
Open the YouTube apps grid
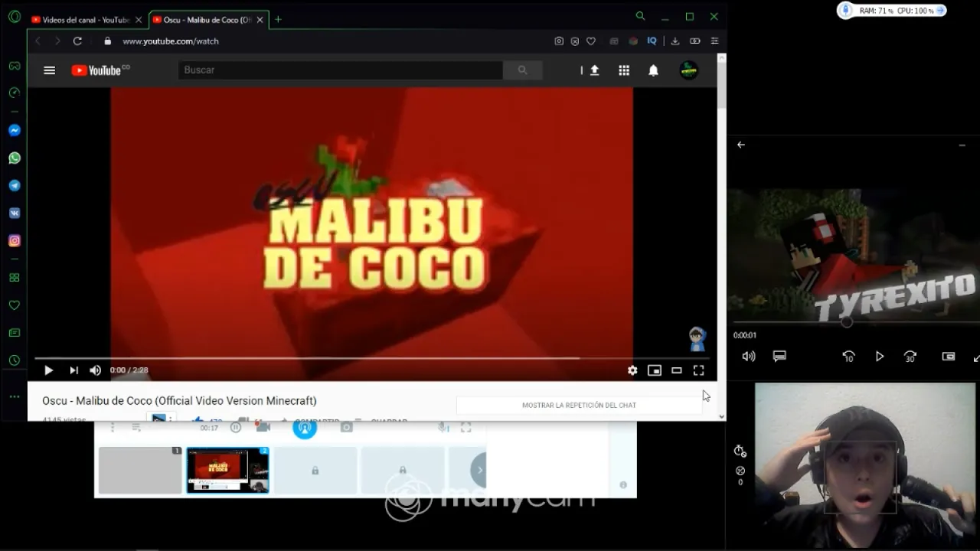point(624,70)
